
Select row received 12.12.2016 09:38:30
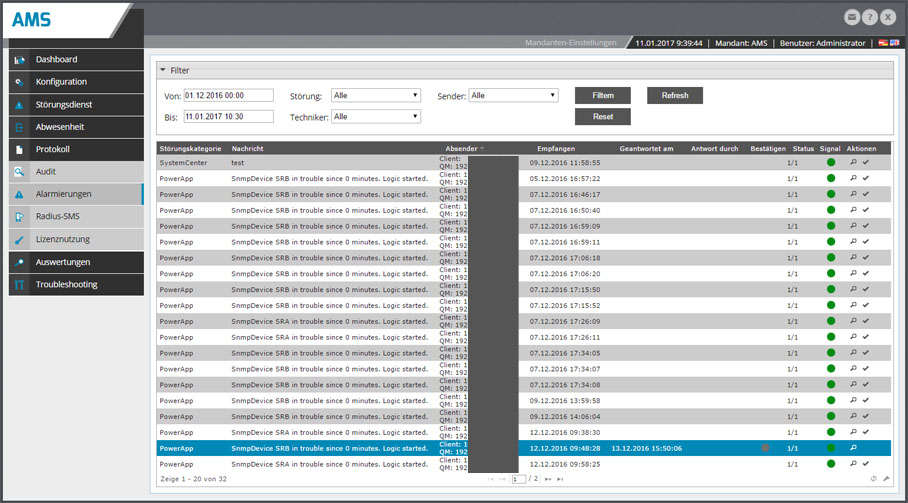click(523, 432)
